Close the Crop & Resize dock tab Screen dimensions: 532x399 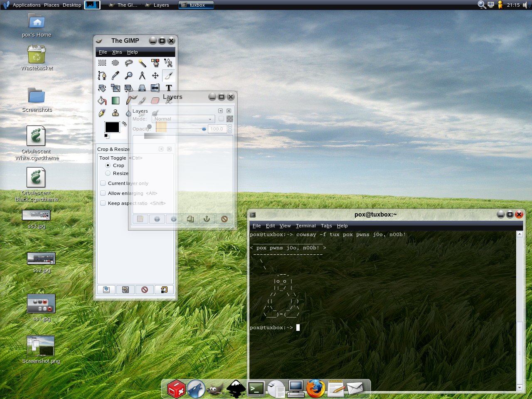coord(169,149)
